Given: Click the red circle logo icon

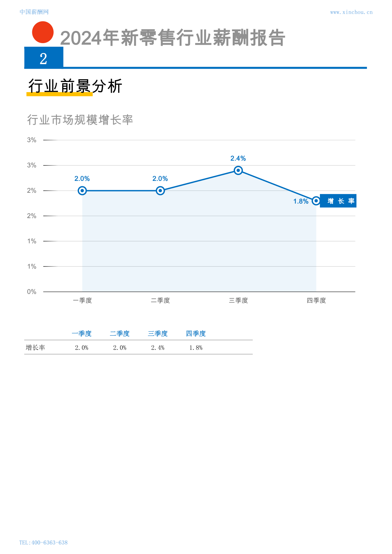Looking at the screenshot, I should (43, 32).
